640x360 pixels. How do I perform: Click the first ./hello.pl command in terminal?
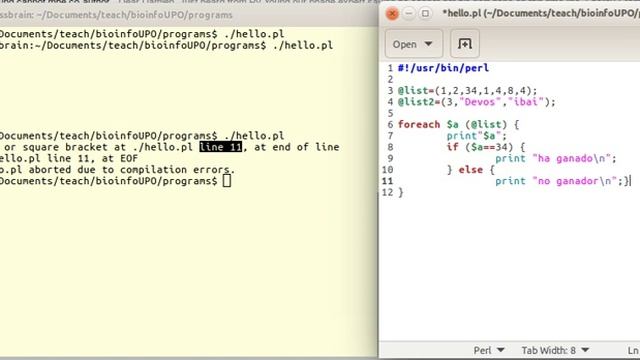[x=254, y=34]
